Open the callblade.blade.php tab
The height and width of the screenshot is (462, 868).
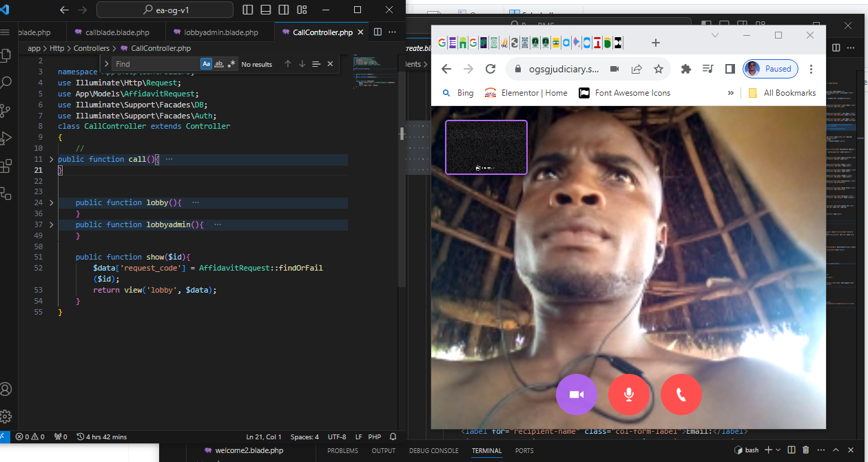[116, 32]
